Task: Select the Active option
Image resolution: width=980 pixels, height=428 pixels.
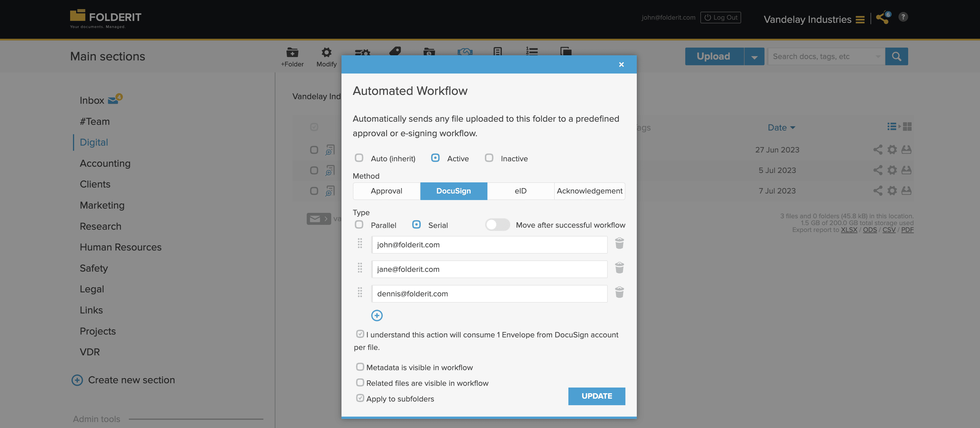Action: tap(435, 158)
